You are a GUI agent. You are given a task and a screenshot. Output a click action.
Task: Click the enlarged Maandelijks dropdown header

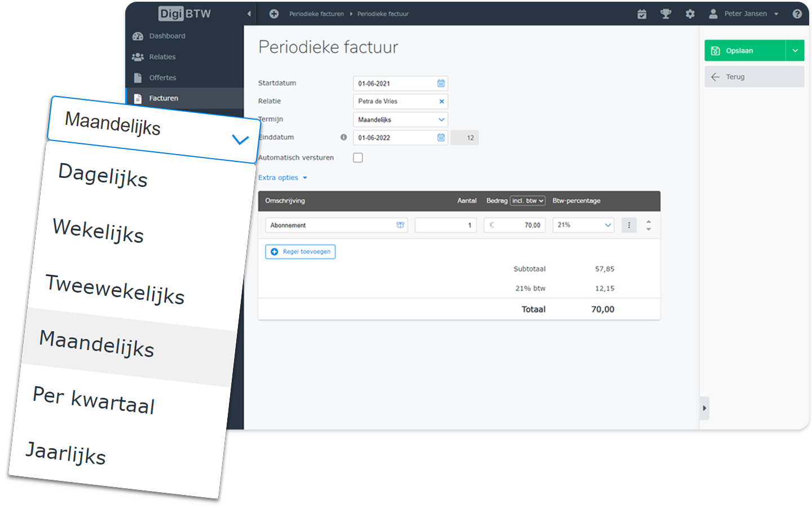153,130
